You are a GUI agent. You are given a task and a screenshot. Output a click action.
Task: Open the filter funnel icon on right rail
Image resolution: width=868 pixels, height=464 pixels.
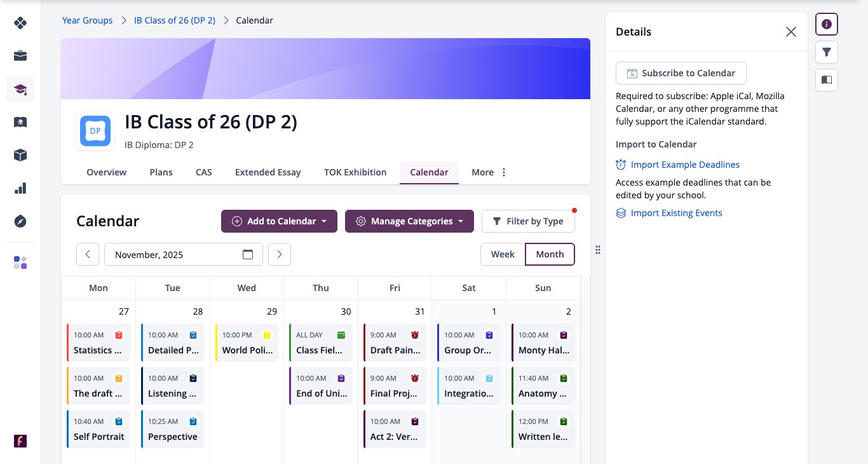tap(827, 52)
